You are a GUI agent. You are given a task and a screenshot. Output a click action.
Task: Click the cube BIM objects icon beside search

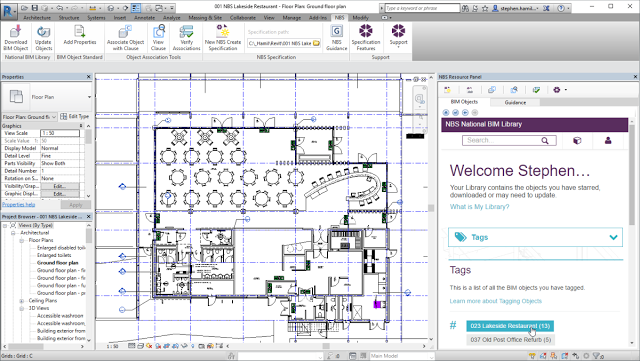coord(577,140)
